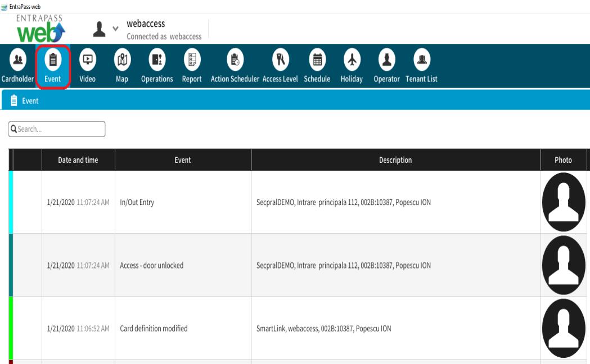Open the Operator icon
590x364 pixels.
pyautogui.click(x=386, y=60)
